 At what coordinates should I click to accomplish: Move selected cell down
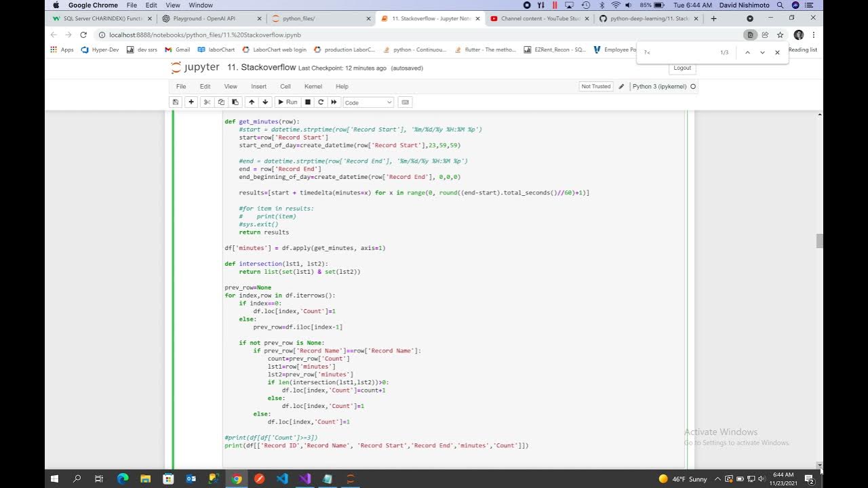tap(265, 102)
